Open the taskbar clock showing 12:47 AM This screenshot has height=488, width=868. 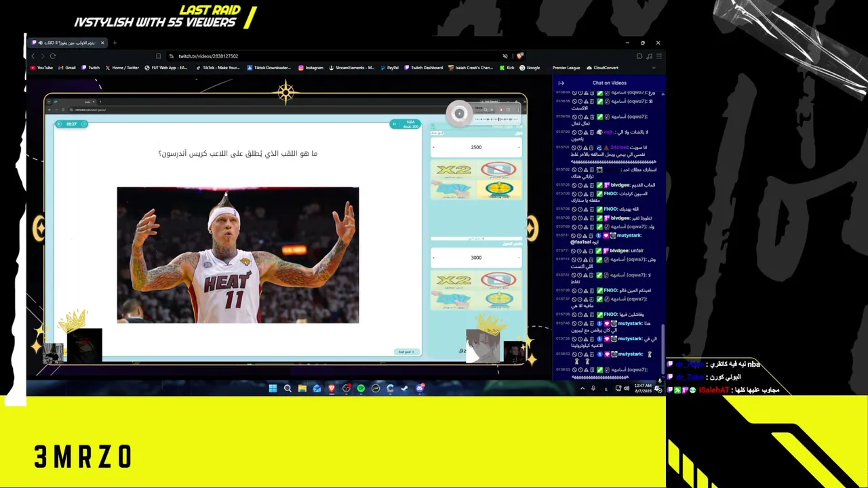pyautogui.click(x=643, y=388)
